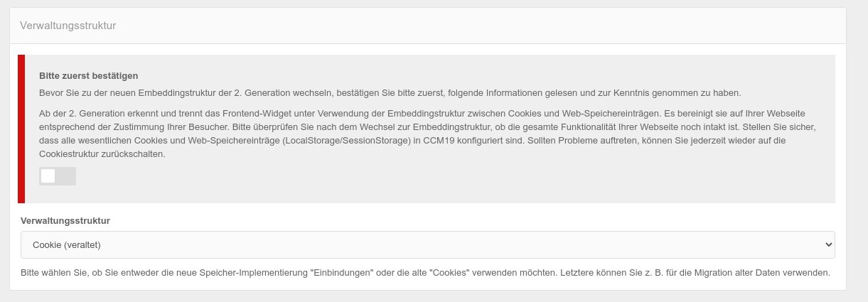Click the Verwaltungsstruktur panel header title
Screen dimensions: 868x302
click(68, 26)
